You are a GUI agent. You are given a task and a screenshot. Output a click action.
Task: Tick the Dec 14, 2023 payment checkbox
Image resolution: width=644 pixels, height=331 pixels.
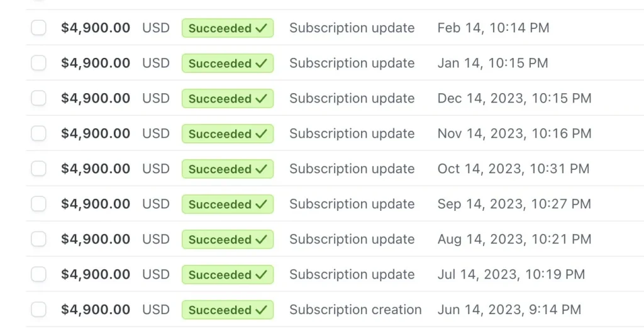click(x=38, y=98)
